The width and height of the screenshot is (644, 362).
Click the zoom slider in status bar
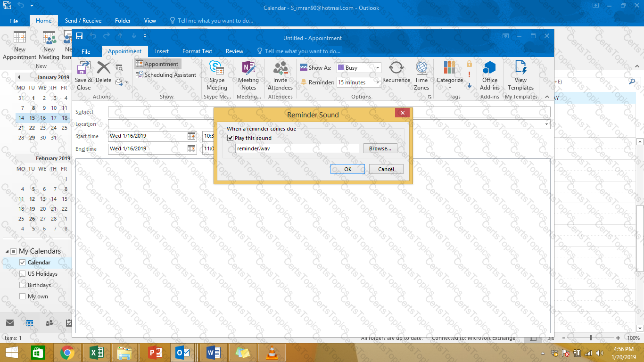(591, 338)
